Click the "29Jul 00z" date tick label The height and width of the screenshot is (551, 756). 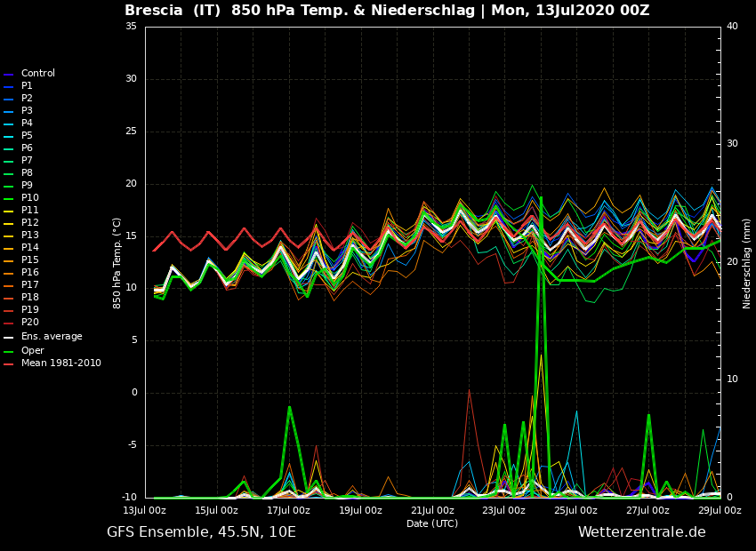[x=720, y=510]
